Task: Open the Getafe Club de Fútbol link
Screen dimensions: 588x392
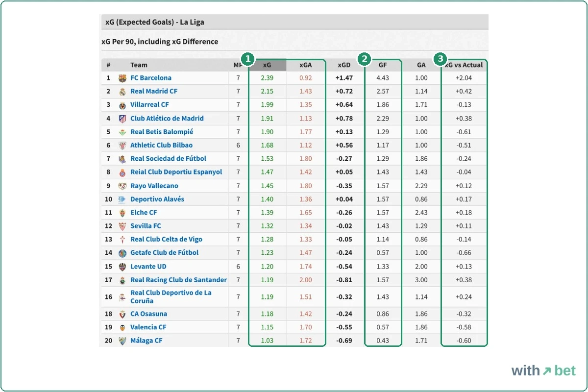Action: (x=165, y=253)
